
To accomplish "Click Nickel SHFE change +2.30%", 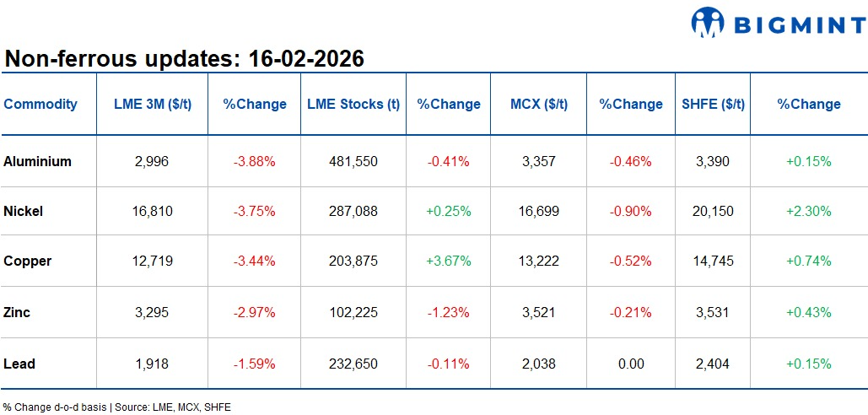I will pyautogui.click(x=808, y=211).
